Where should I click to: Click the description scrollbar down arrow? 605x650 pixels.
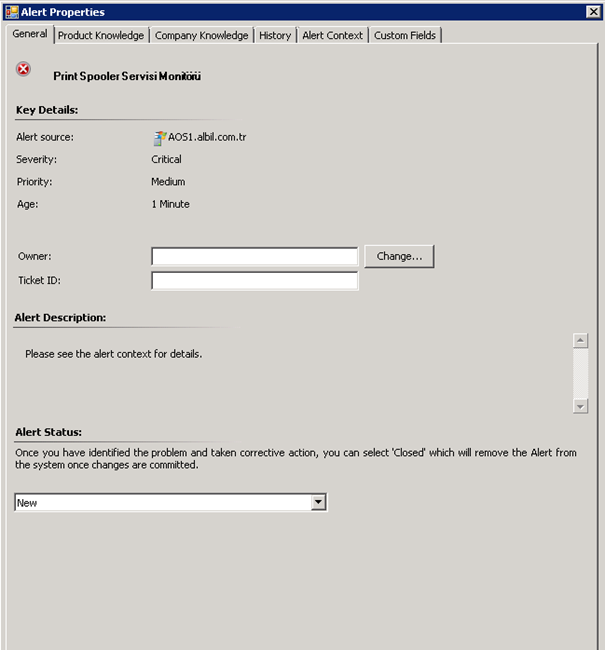pyautogui.click(x=580, y=406)
